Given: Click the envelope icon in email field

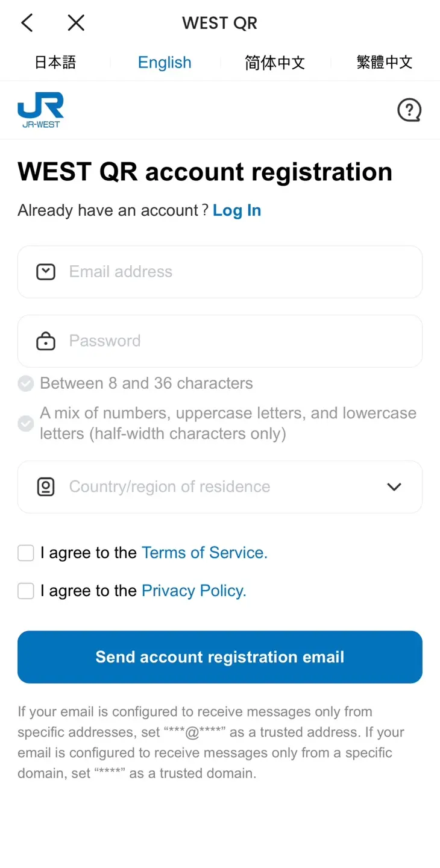Looking at the screenshot, I should [46, 272].
